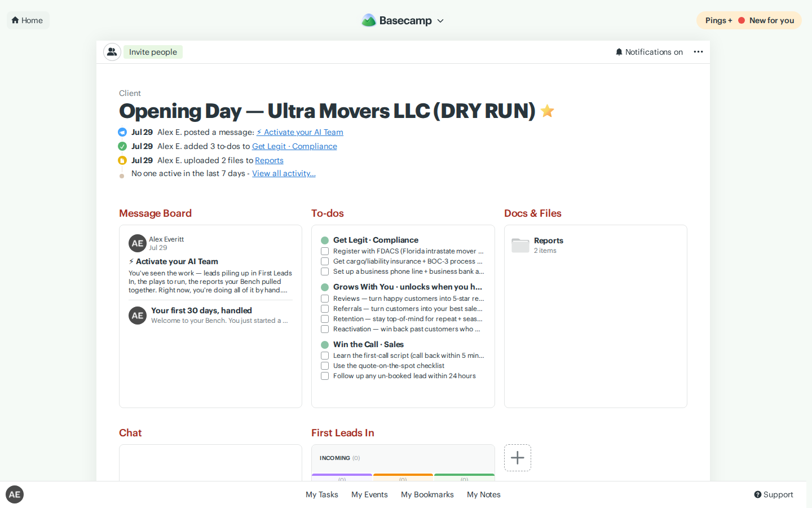Image resolution: width=812 pixels, height=508 pixels.
Task: Click the purple card table column bar
Action: (342, 475)
